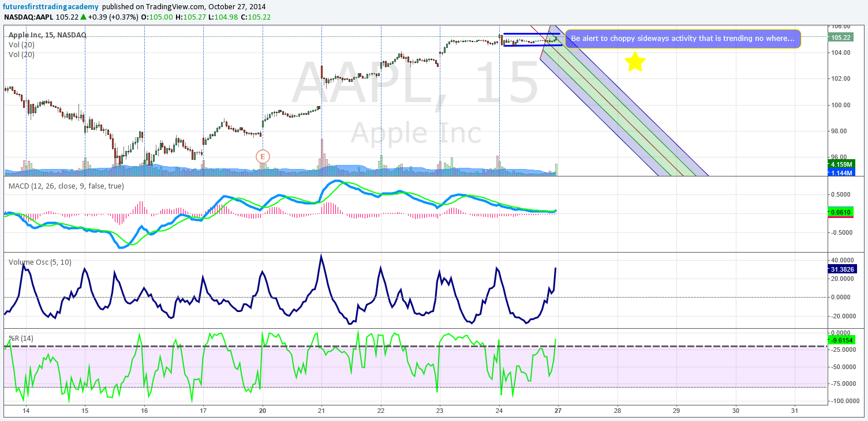Image resolution: width=868 pixels, height=421 pixels.
Task: Click date label 23 on time axis
Action: (440, 411)
